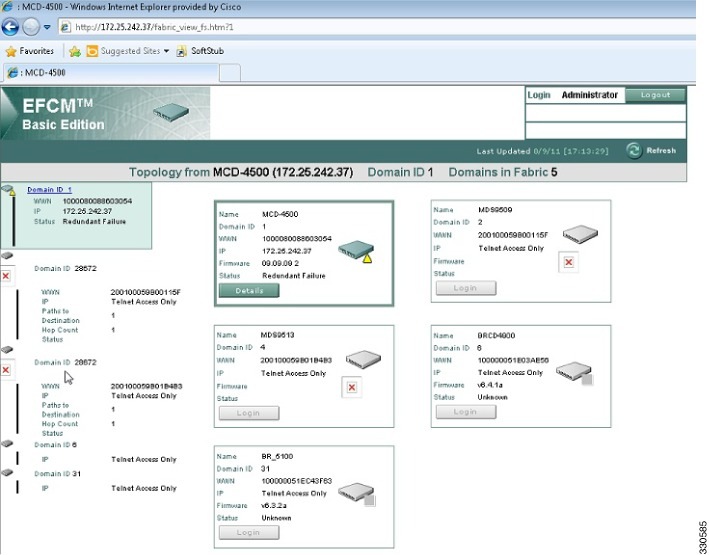Click the Logout button

point(655,95)
